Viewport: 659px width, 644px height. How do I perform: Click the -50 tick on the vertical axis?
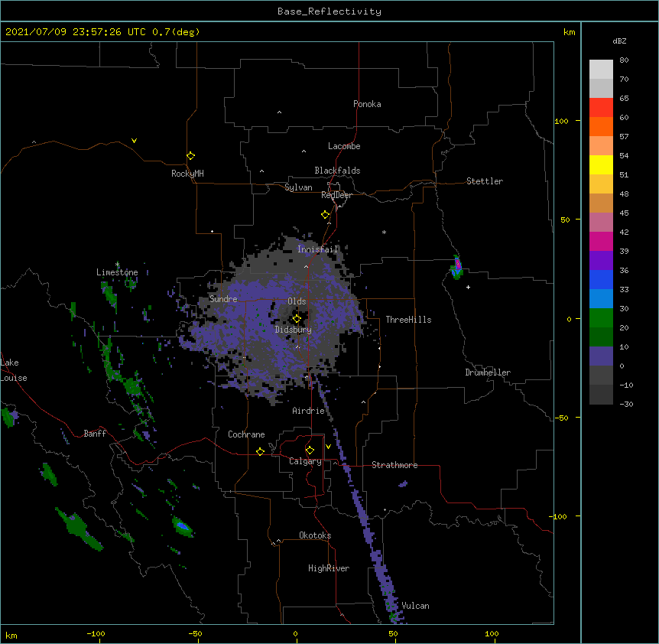click(561, 418)
